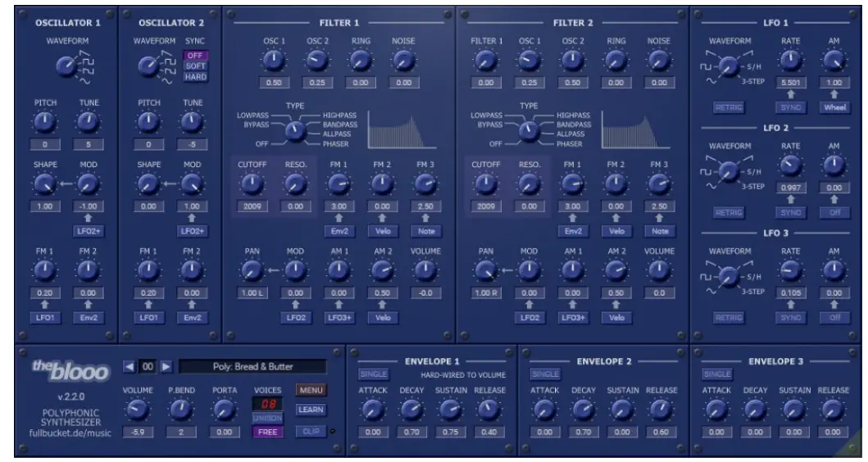Image resolution: width=868 pixels, height=462 pixels.
Task: Click the CLIP button
Action: tap(311, 432)
